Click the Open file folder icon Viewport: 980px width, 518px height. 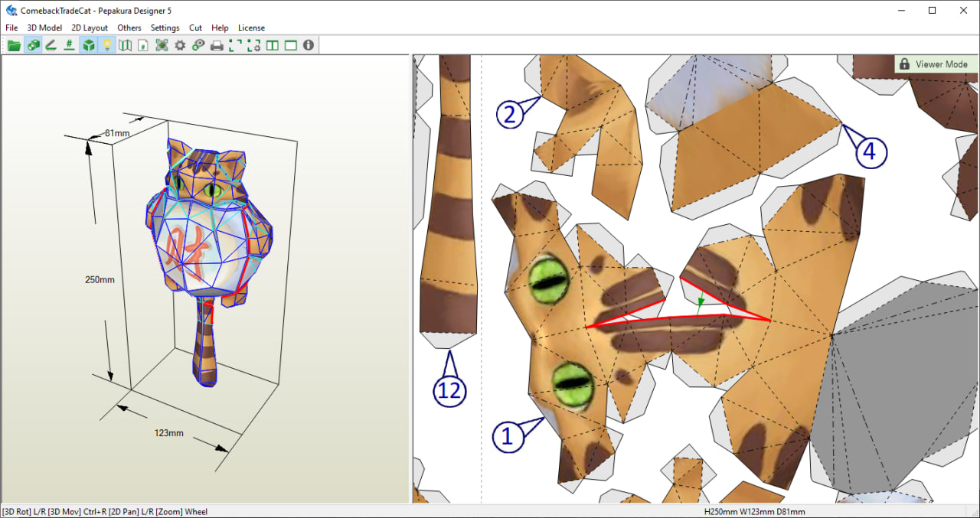[x=14, y=45]
